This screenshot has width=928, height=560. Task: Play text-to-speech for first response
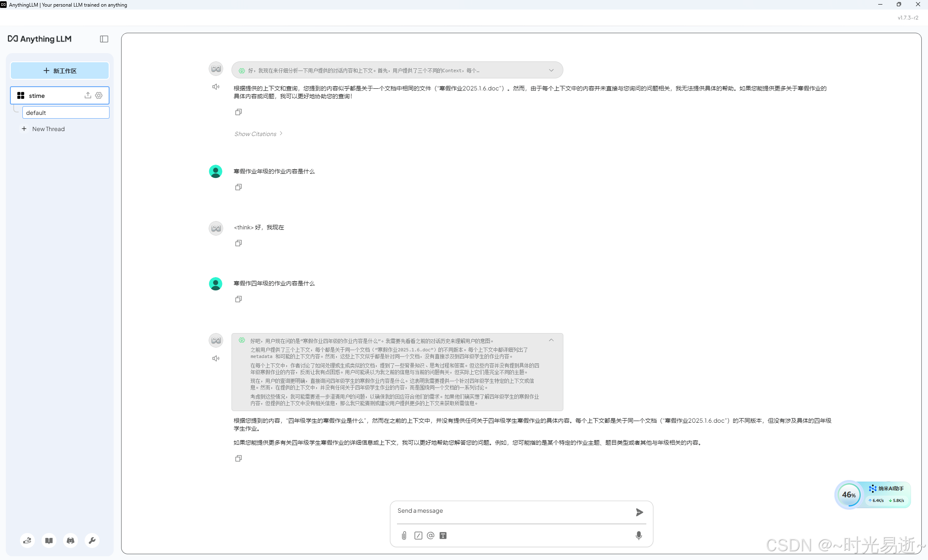216,87
